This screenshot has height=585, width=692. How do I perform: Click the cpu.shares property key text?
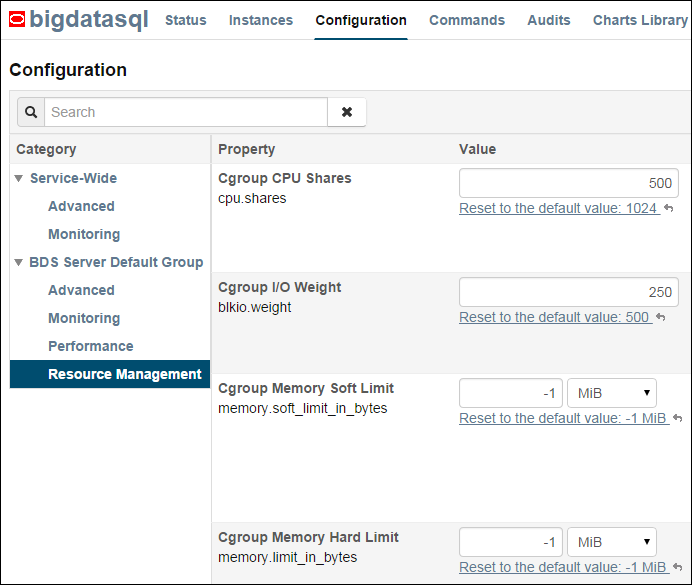[252, 199]
